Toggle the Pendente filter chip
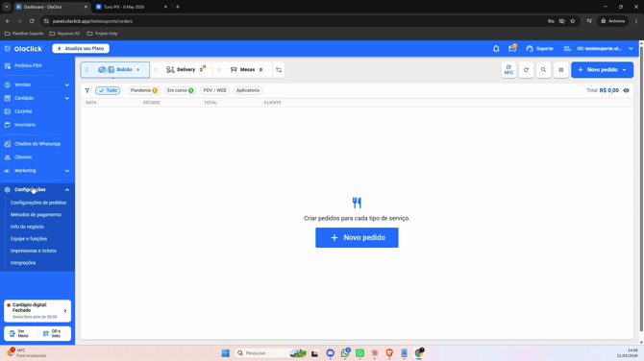This screenshot has height=361, width=644. tap(144, 90)
